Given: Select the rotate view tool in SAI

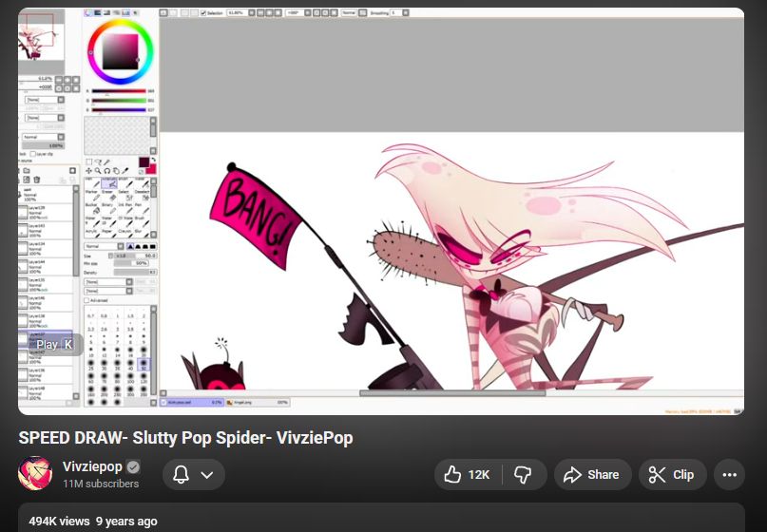Looking at the screenshot, I should [x=107, y=171].
